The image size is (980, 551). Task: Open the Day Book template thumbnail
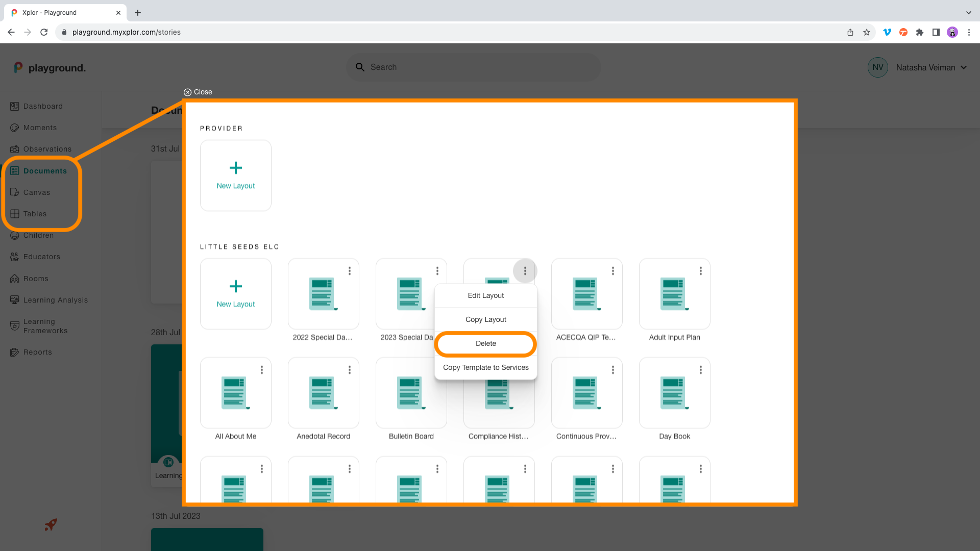point(674,393)
